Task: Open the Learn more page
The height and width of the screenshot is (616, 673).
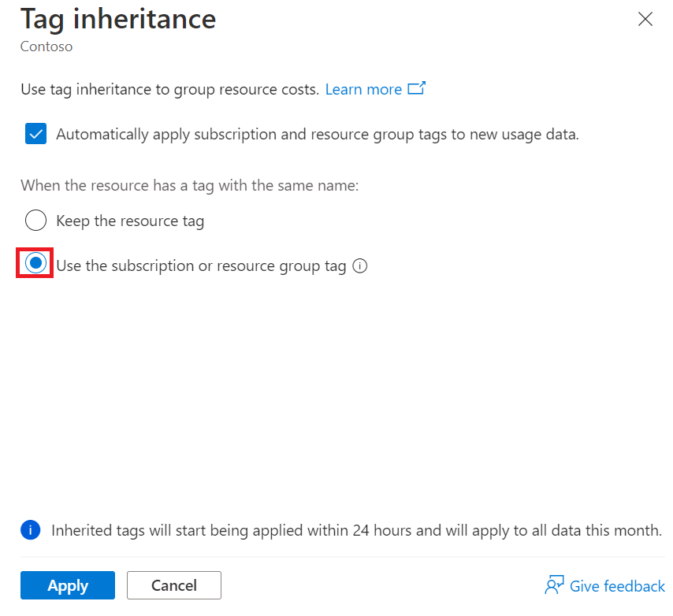Action: tap(363, 89)
